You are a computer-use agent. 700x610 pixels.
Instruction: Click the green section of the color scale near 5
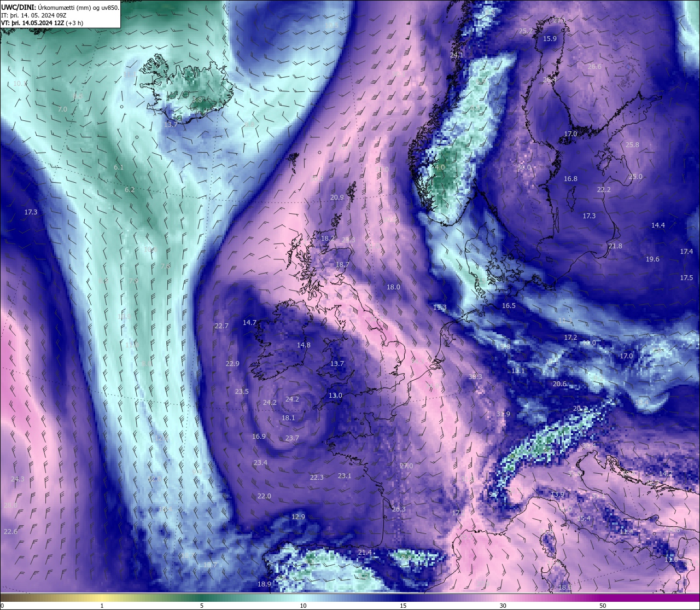pos(202,597)
